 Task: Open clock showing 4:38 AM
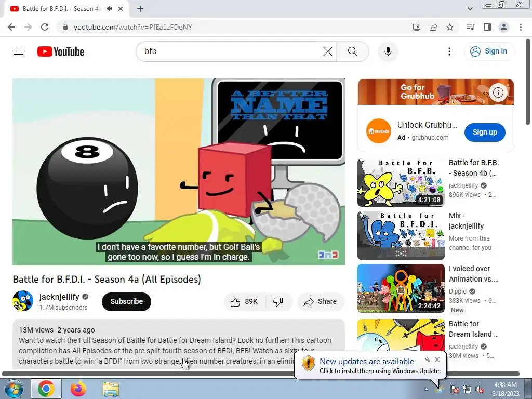[506, 389]
